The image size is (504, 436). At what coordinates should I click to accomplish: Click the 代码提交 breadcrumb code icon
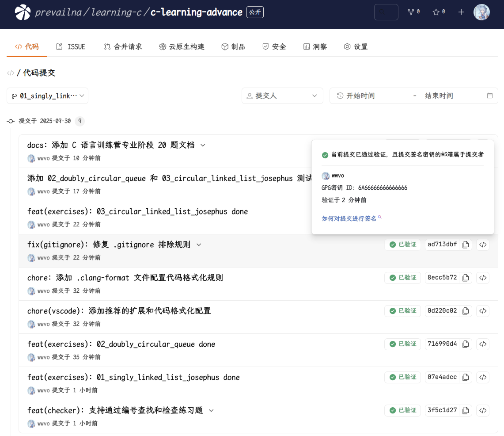[x=10, y=73]
